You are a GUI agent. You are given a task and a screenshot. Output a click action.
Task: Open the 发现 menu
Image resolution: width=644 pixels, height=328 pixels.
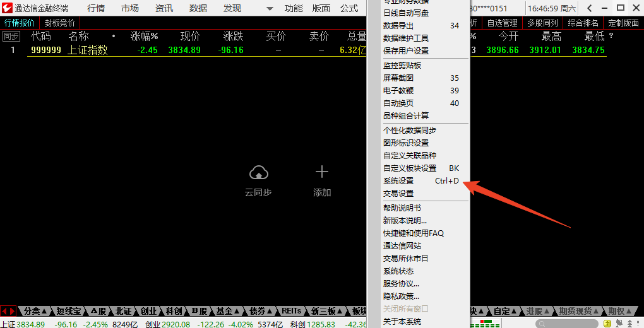232,8
